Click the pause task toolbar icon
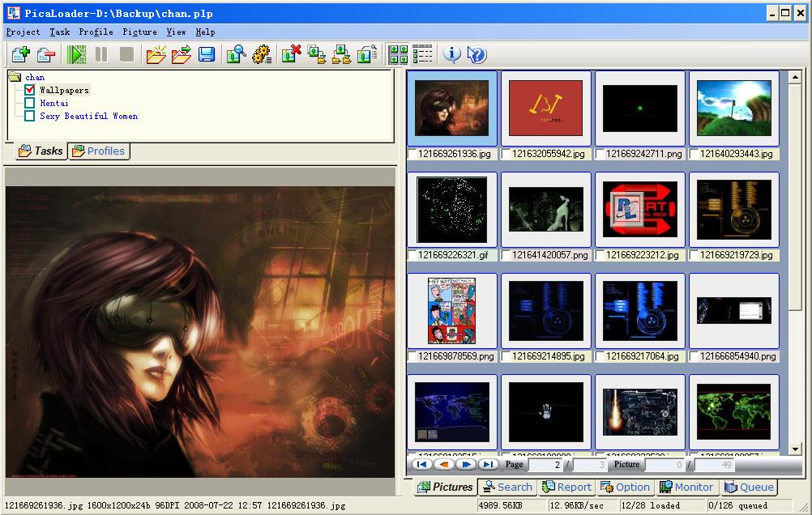812x515 pixels. 101,54
